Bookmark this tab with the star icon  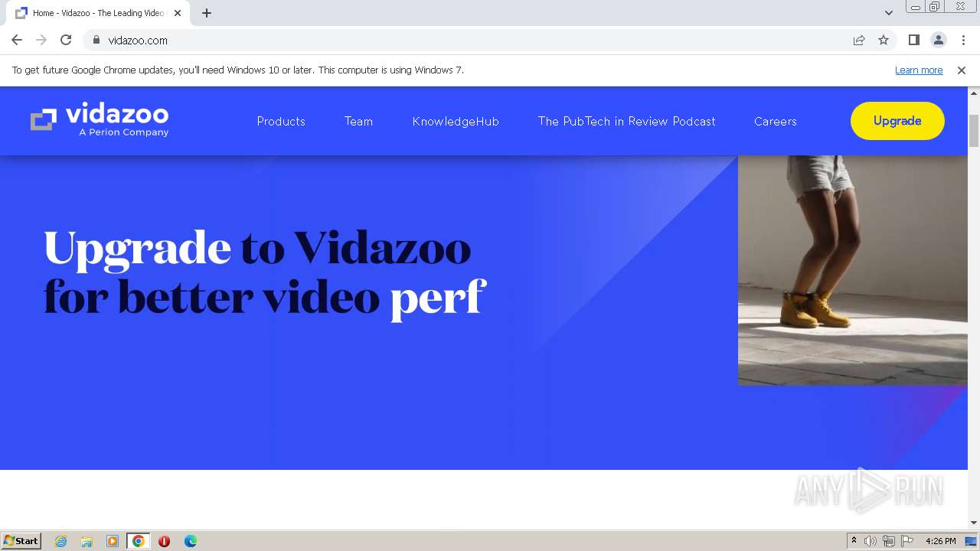[884, 40]
